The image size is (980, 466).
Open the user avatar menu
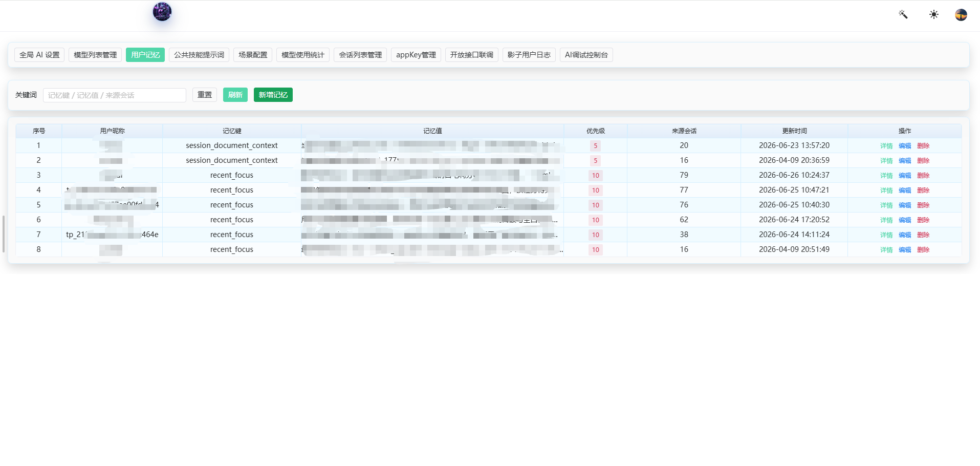point(961,15)
